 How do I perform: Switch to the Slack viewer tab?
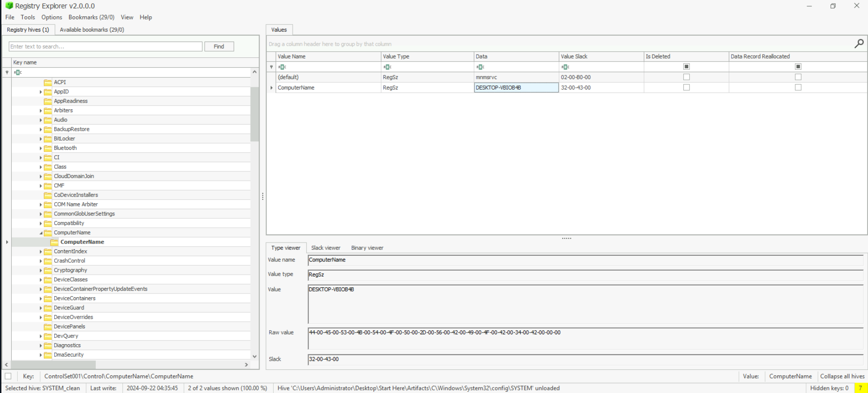[326, 248]
